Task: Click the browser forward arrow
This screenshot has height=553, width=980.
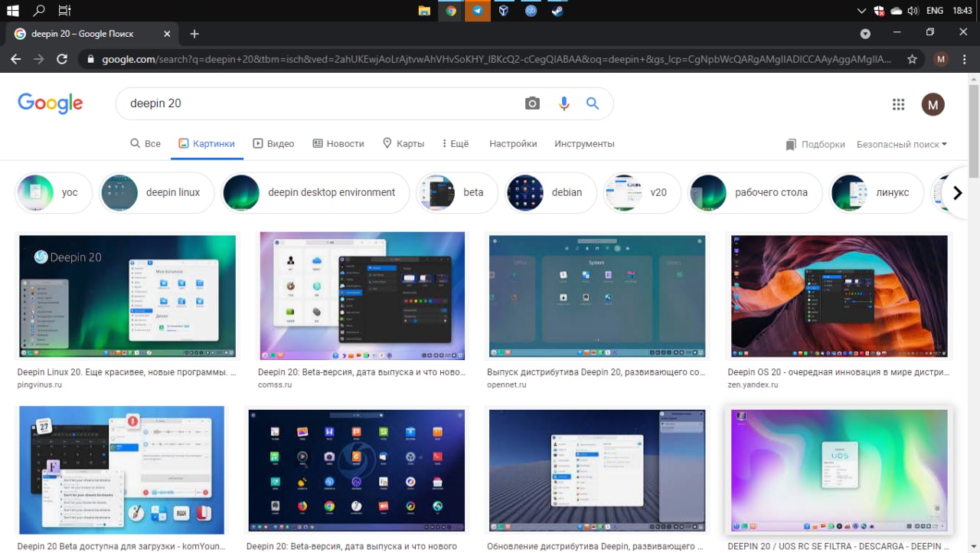Action: pyautogui.click(x=39, y=59)
